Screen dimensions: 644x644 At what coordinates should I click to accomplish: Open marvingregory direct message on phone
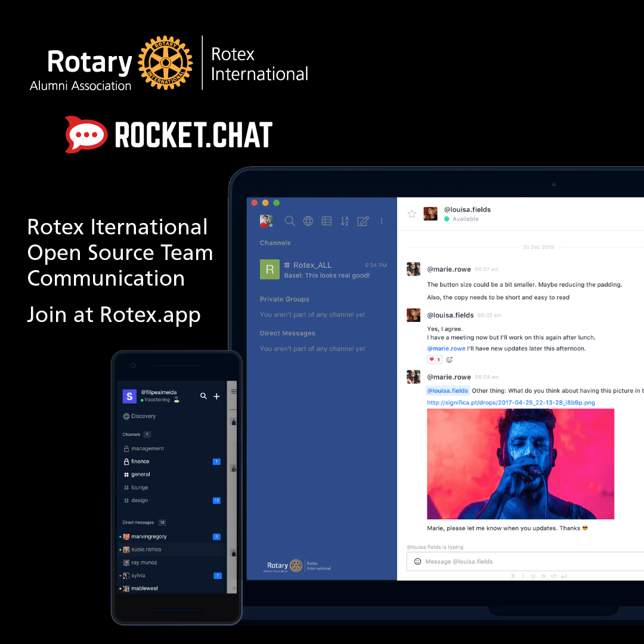point(172,537)
